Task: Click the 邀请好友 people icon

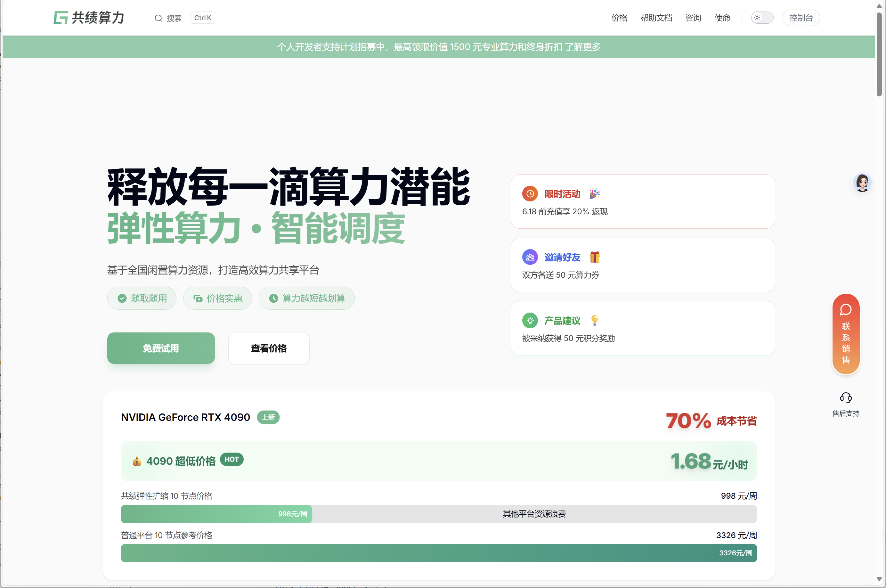Action: 530,257
